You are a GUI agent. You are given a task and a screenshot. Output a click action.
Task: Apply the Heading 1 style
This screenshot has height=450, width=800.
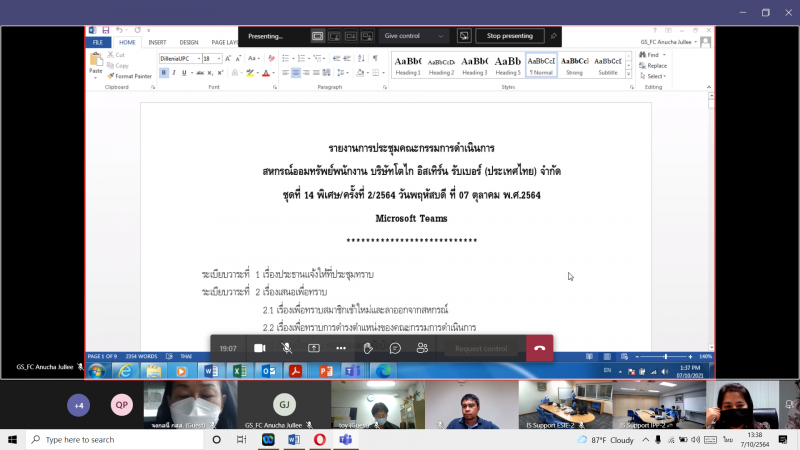click(x=408, y=65)
